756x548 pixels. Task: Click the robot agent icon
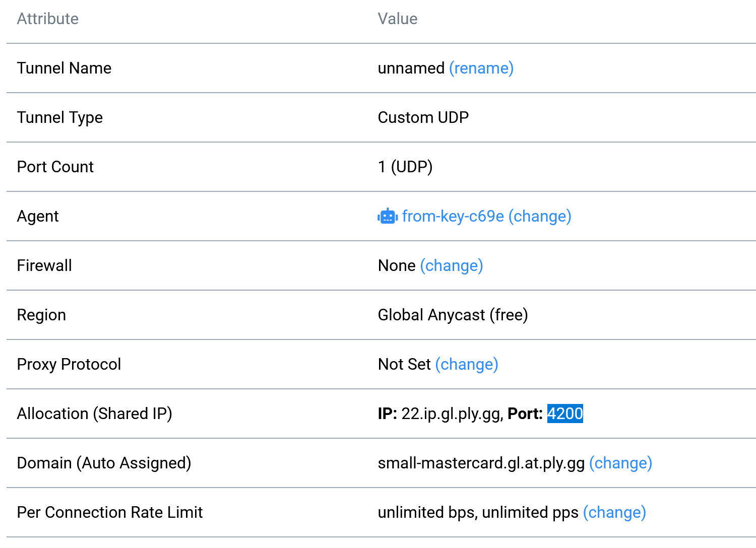pyautogui.click(x=388, y=216)
